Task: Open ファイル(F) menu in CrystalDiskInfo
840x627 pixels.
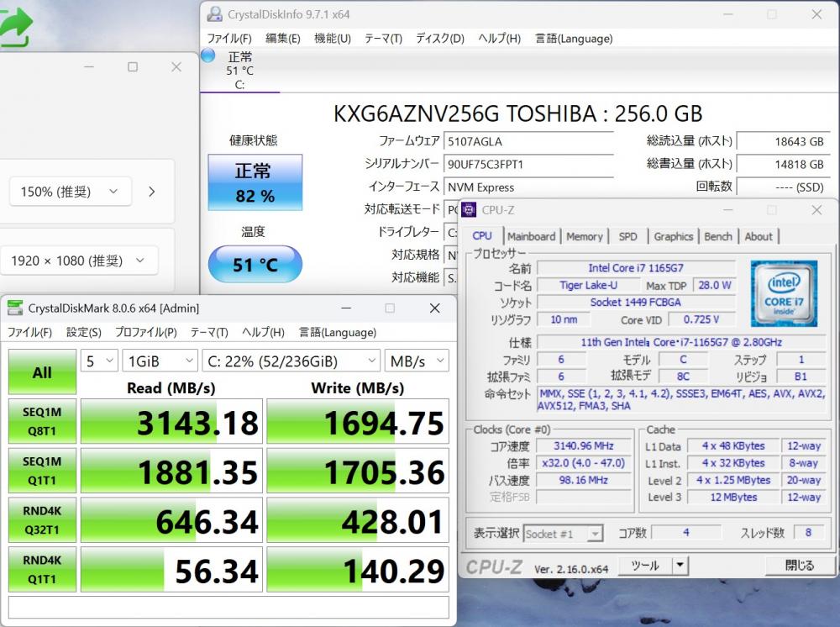Action: (x=229, y=39)
